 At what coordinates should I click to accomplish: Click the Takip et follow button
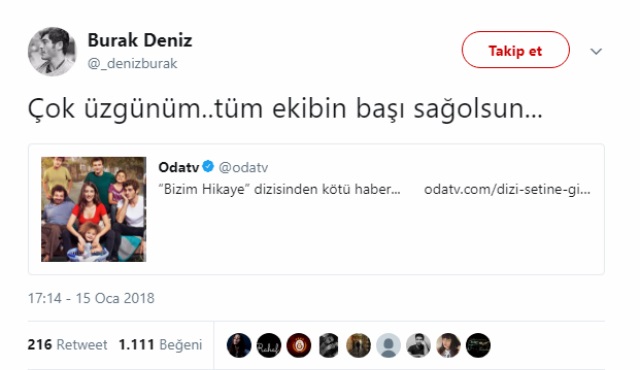click(x=516, y=50)
